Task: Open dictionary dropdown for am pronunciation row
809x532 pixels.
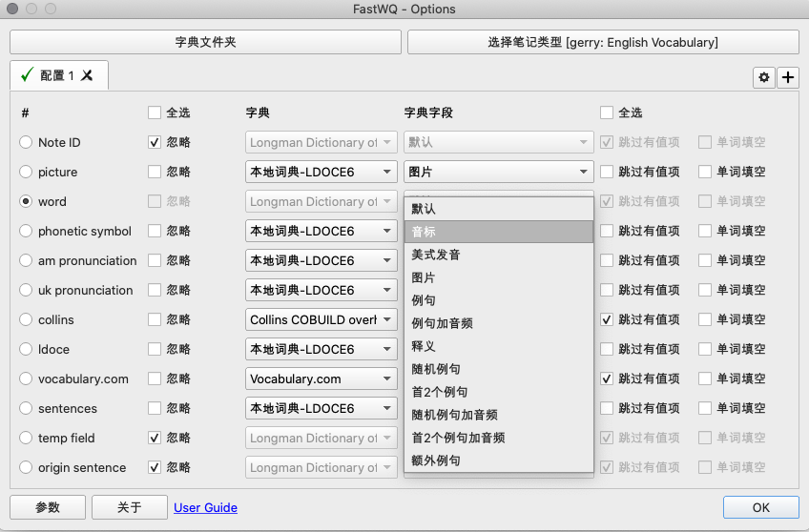Action: click(321, 260)
